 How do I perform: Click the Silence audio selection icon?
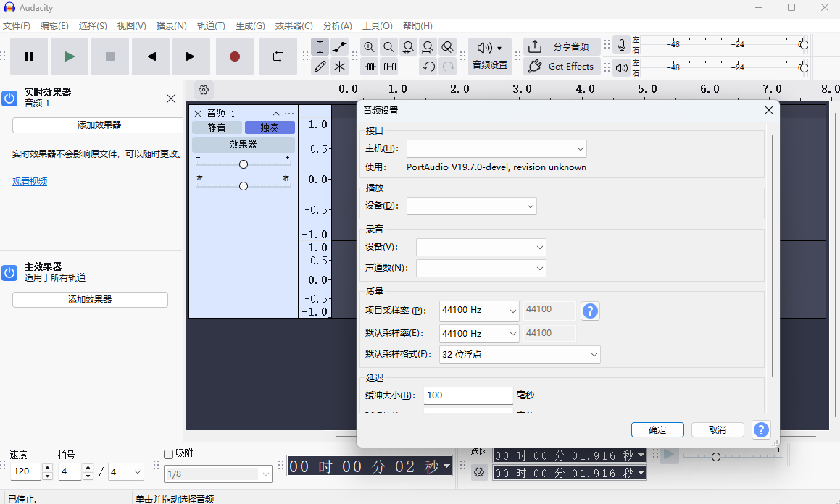tap(389, 67)
